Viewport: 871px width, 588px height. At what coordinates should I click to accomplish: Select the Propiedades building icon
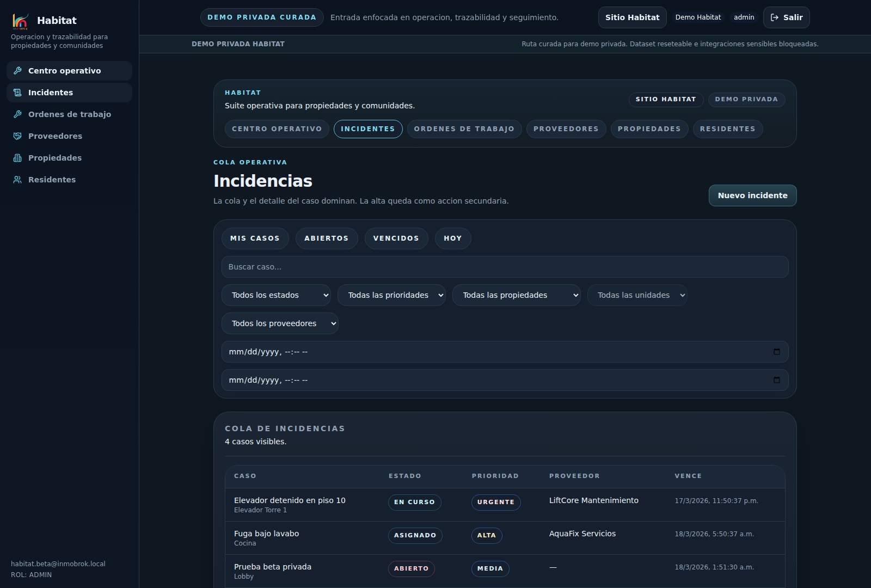coord(17,158)
